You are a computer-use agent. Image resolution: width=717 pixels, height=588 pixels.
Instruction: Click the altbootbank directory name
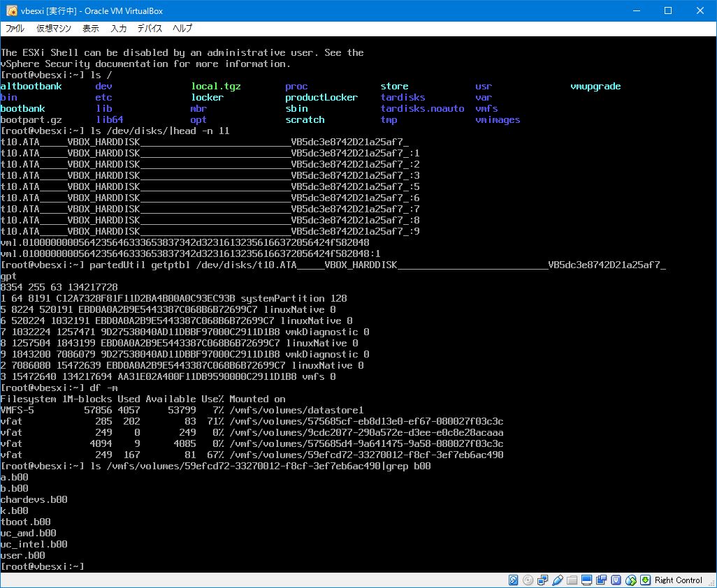(x=31, y=87)
